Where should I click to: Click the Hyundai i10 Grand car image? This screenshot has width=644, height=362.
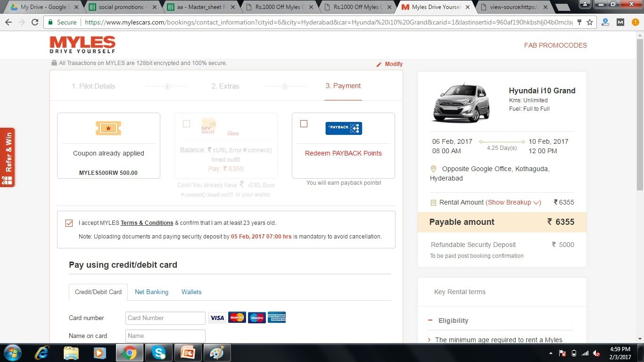coord(461,103)
